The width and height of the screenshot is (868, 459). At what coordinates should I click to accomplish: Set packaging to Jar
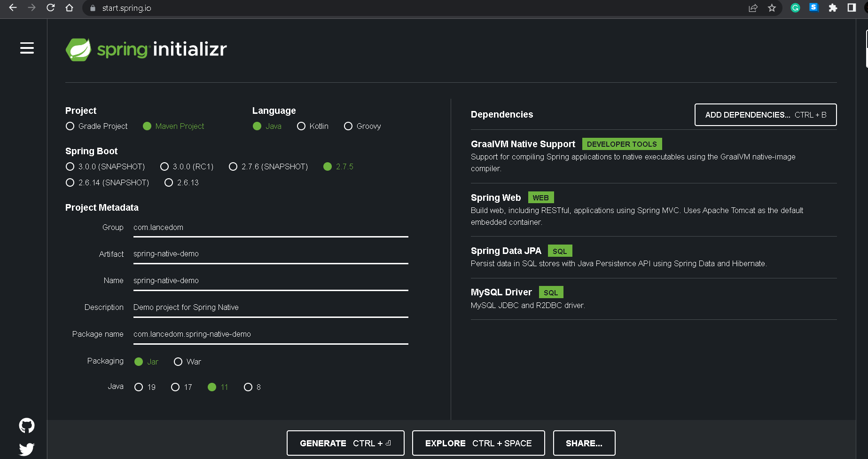coord(146,362)
